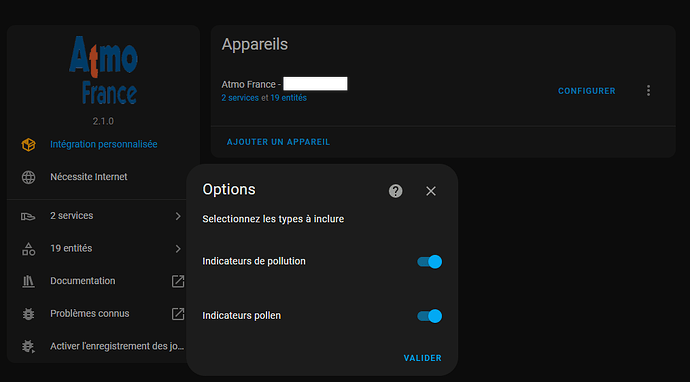
Task: Click version number 2.1.0
Action: 103,121
